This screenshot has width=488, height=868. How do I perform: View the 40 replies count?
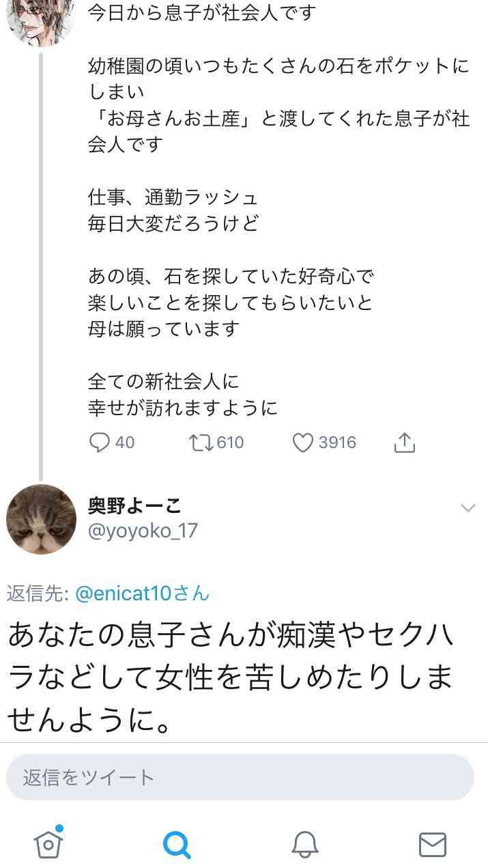click(125, 443)
